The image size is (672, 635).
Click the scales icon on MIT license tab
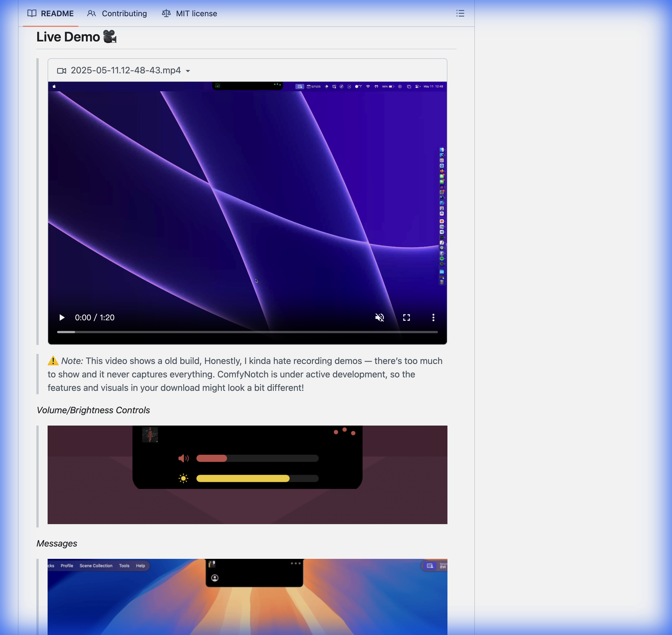(166, 13)
